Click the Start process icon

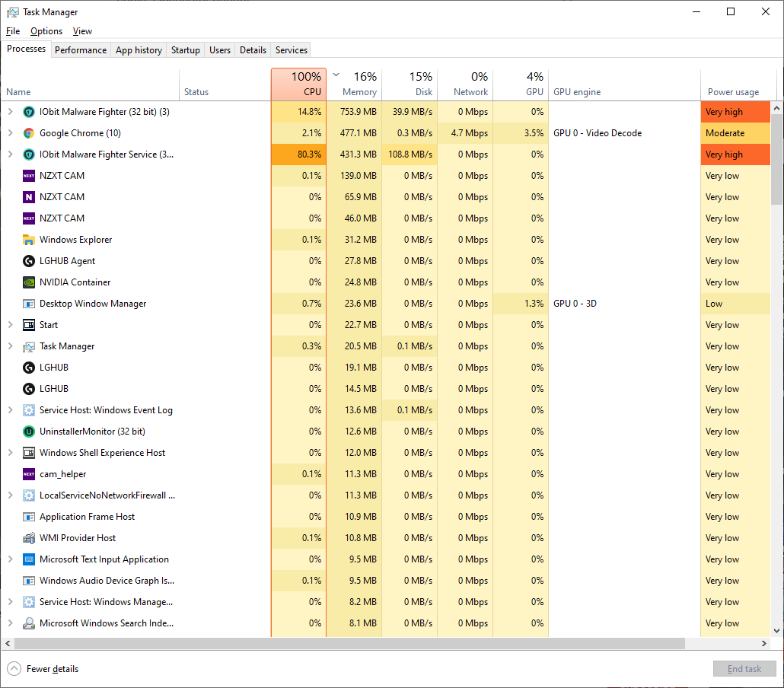[29, 325]
